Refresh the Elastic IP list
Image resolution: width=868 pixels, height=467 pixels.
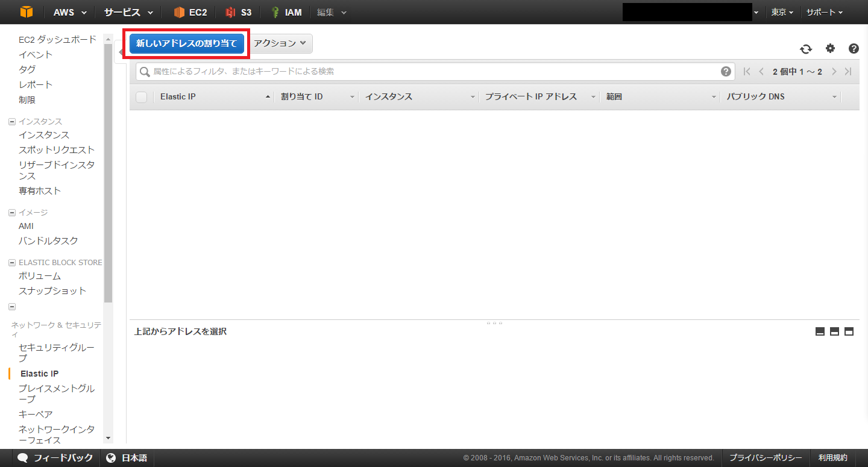click(806, 49)
